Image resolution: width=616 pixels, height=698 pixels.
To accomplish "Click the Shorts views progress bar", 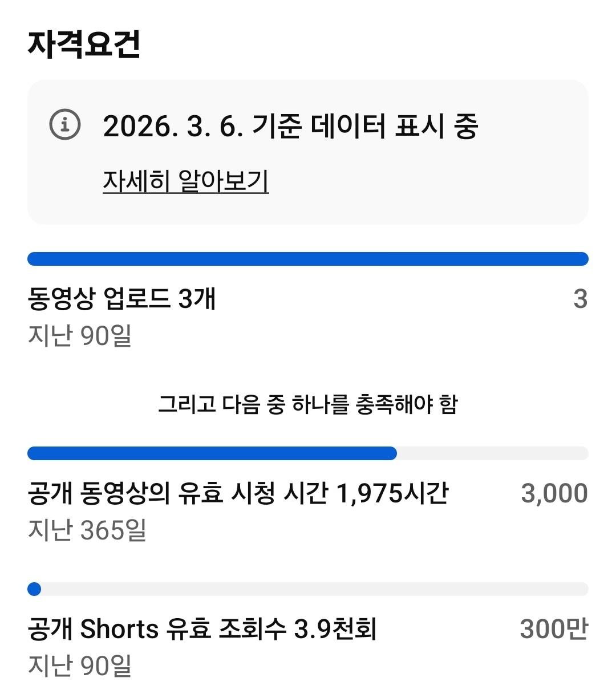I will point(308,589).
